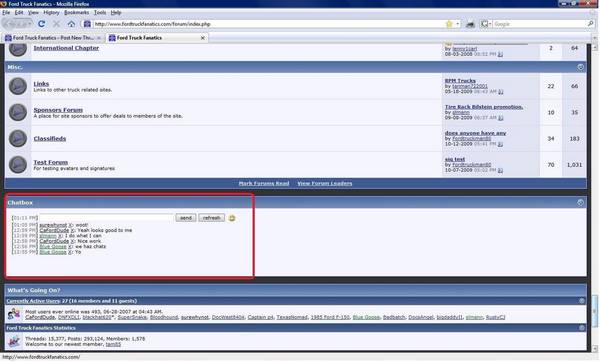Image resolution: width=600 pixels, height=362 pixels.
Task: Open CaFordDude's profile in active users list
Action: (40, 317)
